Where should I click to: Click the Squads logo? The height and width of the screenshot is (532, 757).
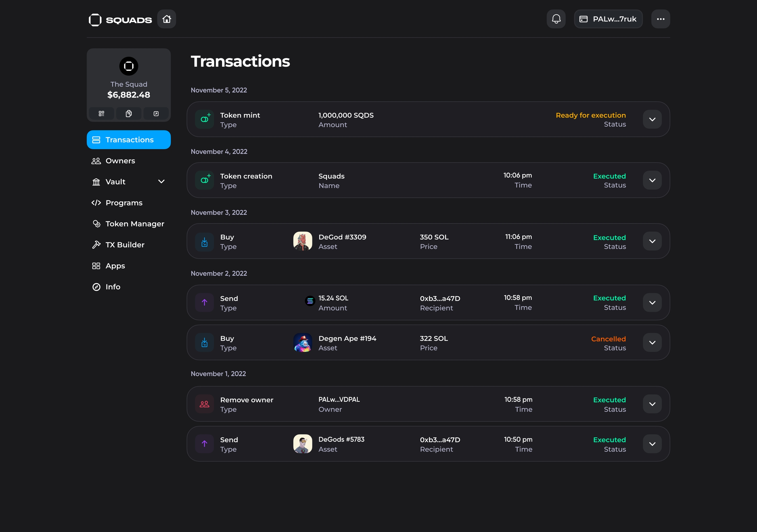tap(120, 20)
